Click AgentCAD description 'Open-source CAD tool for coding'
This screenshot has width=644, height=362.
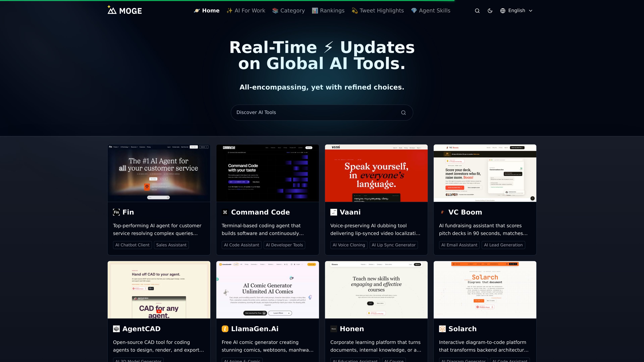pyautogui.click(x=151, y=343)
